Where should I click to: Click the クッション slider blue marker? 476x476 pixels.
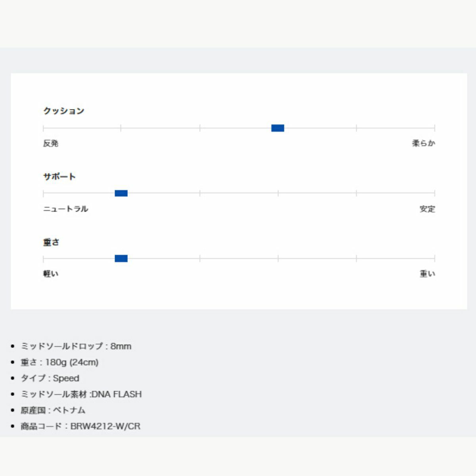(278, 128)
